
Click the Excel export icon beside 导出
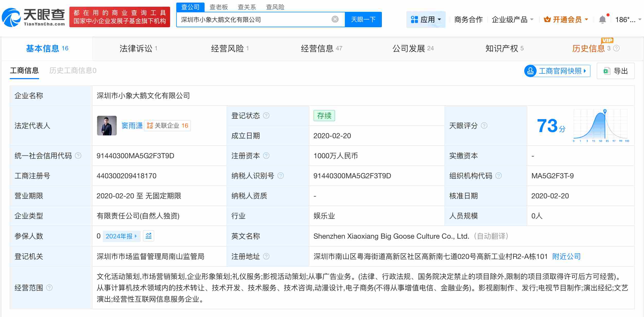606,71
